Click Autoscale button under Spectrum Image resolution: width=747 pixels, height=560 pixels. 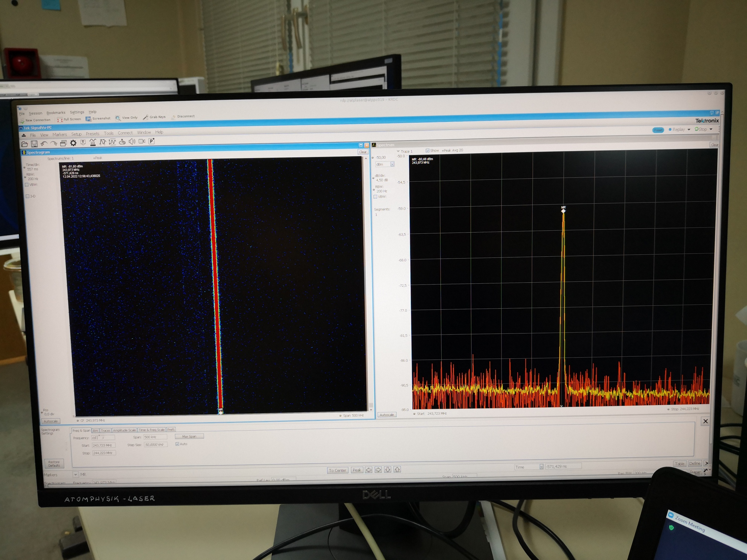387,415
